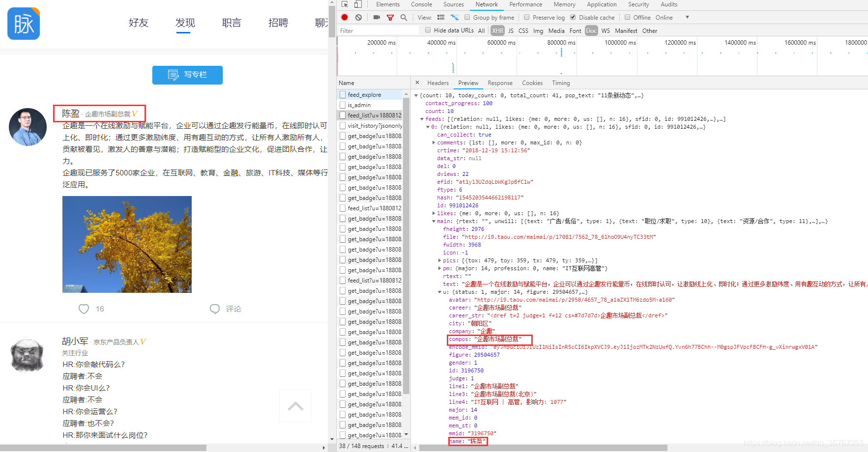868x452 pixels.
Task: Go to 职言 navigation link
Action: (x=231, y=23)
